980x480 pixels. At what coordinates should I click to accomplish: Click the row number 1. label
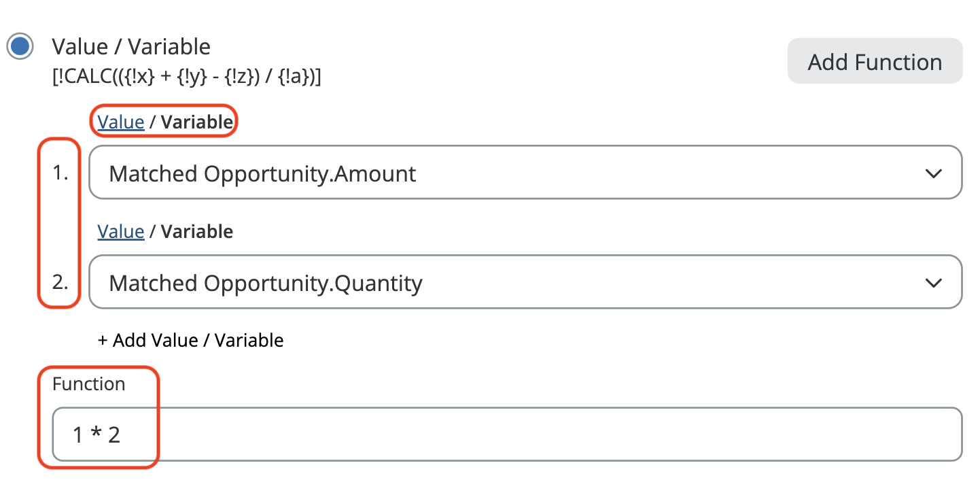click(61, 173)
